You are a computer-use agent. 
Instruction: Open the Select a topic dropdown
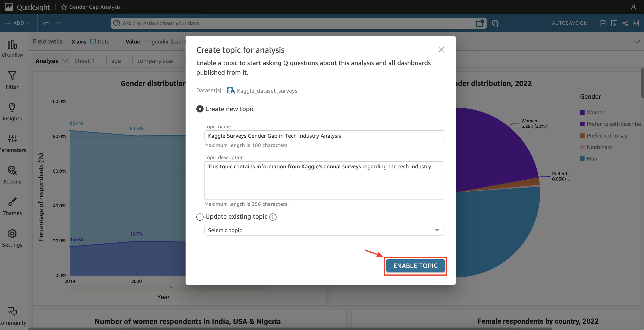pos(324,230)
